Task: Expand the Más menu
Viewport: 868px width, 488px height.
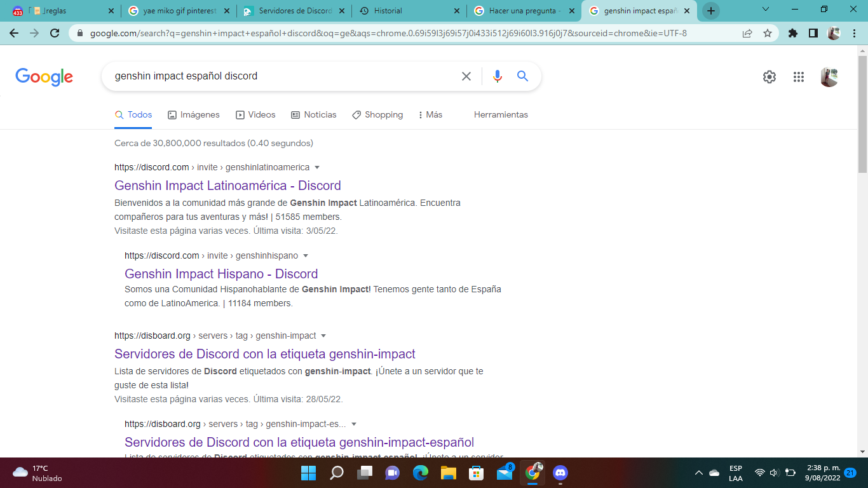Action: coord(430,115)
